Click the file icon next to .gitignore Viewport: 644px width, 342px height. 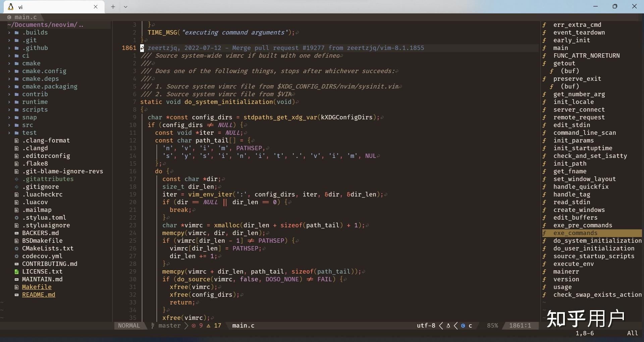(16, 187)
